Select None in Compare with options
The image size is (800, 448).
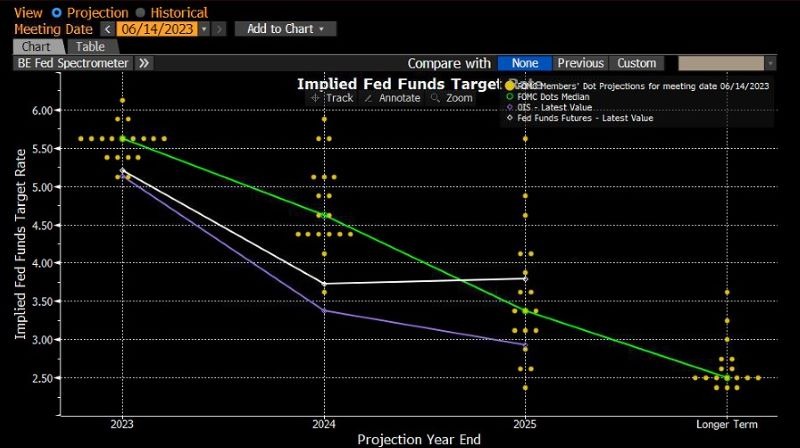click(x=524, y=63)
